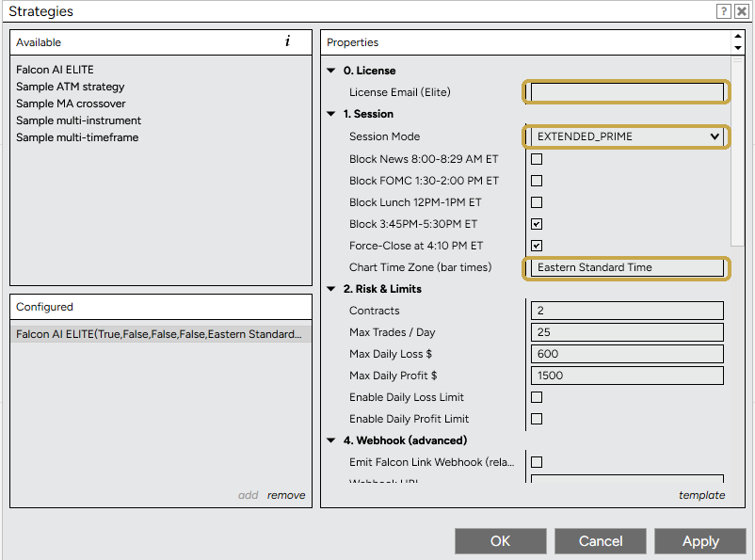Click the help question mark button
This screenshot has width=755, height=560.
pyautogui.click(x=724, y=11)
